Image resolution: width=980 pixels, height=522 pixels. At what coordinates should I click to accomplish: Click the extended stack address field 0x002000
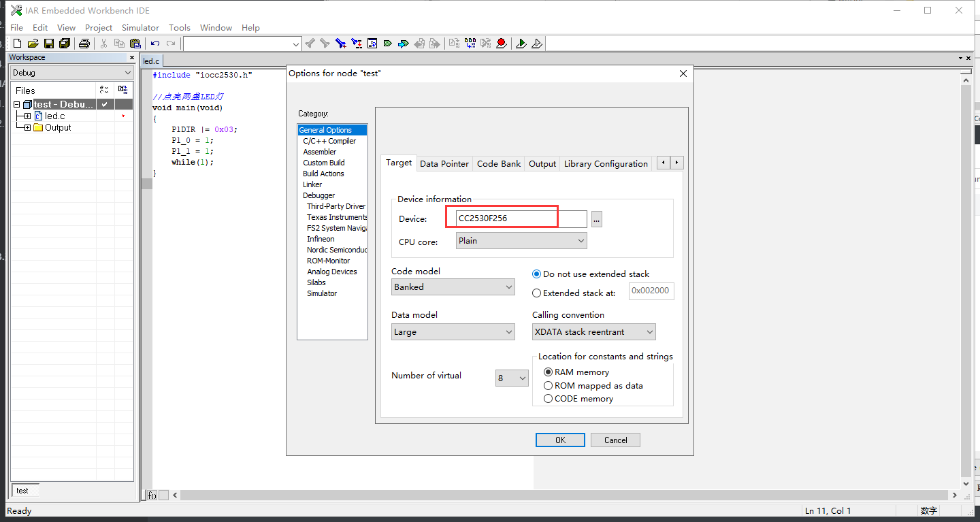[x=651, y=291]
